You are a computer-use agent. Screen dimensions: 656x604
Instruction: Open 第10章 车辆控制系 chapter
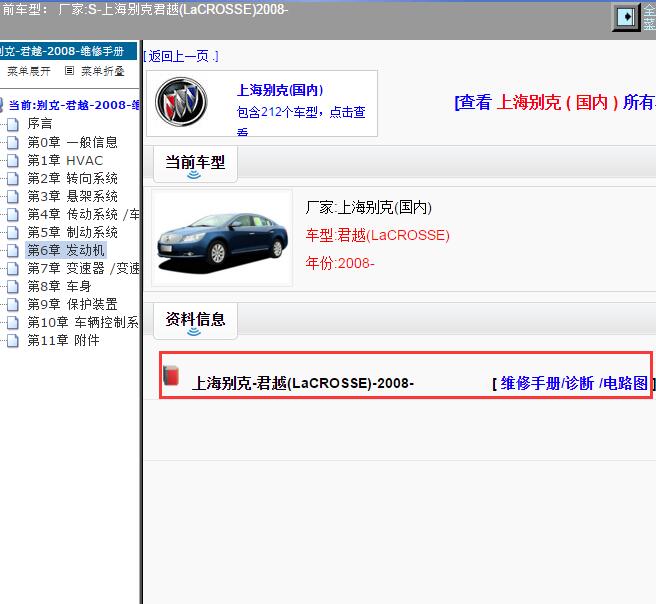pos(83,322)
